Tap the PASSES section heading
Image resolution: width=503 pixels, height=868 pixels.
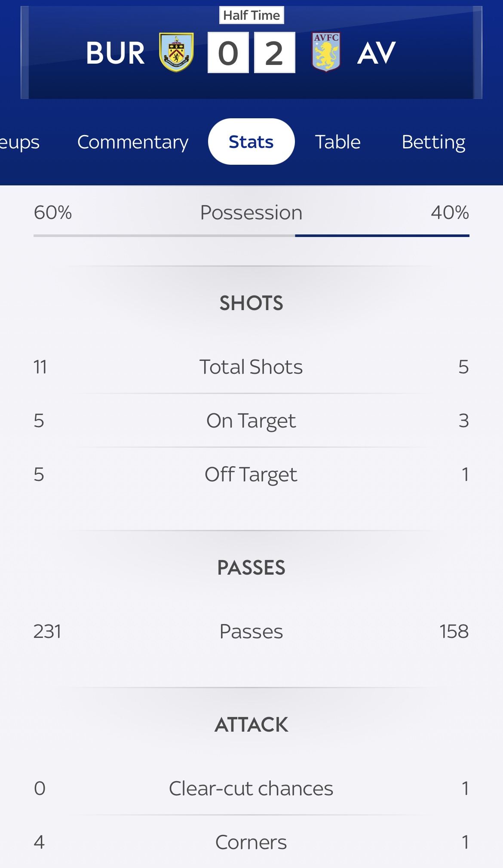(252, 568)
